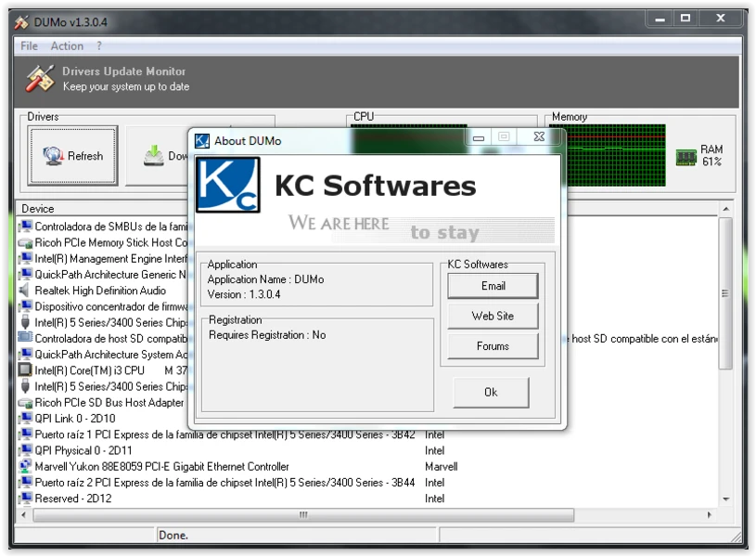Click the Email button
756x557 pixels.
tap(493, 286)
